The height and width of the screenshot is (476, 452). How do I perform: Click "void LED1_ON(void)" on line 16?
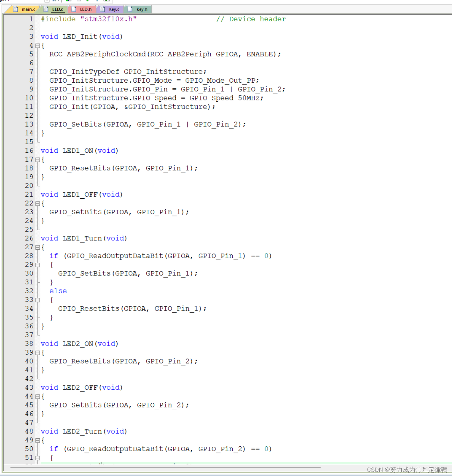80,150
